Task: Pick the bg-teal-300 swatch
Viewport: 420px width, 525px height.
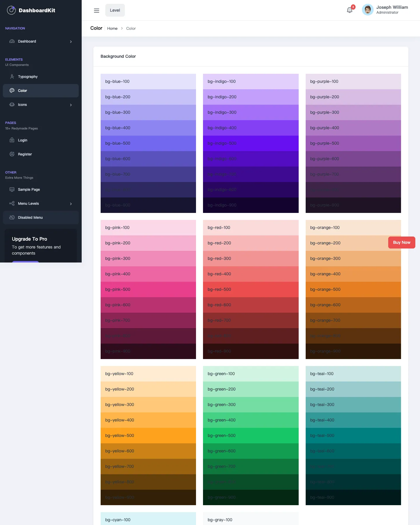Action: pos(353,405)
